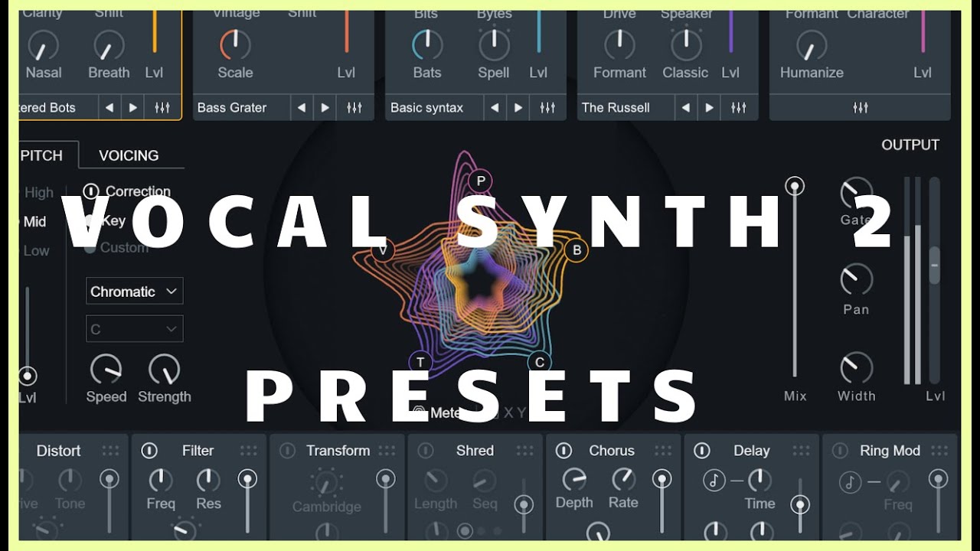Grab the Filter module drag handle dots

(x=249, y=451)
